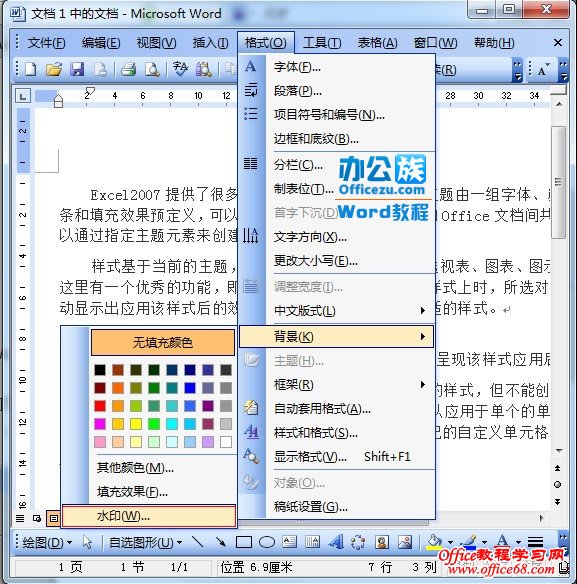The image size is (577, 584).
Task: Click the Open folder icon
Action: [x=54, y=69]
